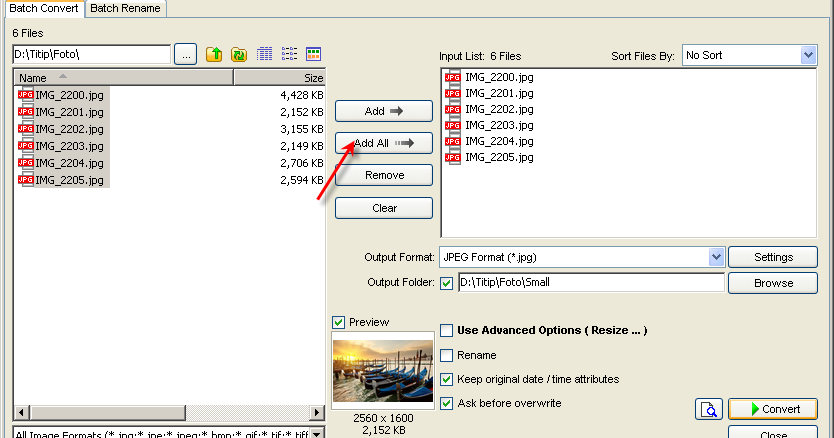Viewport: 834px width, 438px height.
Task: Toggle Keep original date / time attributes
Action: click(x=446, y=379)
